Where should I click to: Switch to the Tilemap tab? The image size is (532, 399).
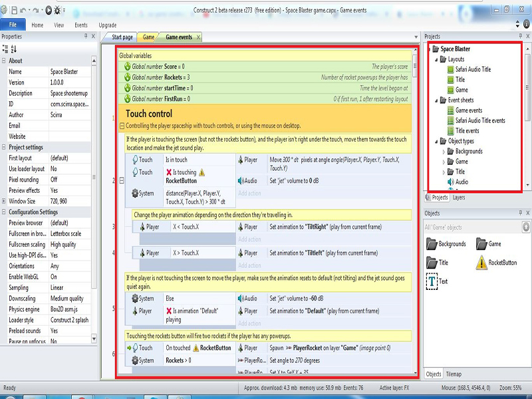[454, 374]
